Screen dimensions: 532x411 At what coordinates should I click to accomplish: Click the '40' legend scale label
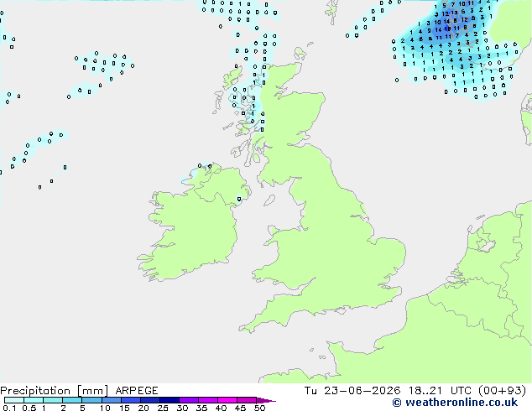(221, 408)
